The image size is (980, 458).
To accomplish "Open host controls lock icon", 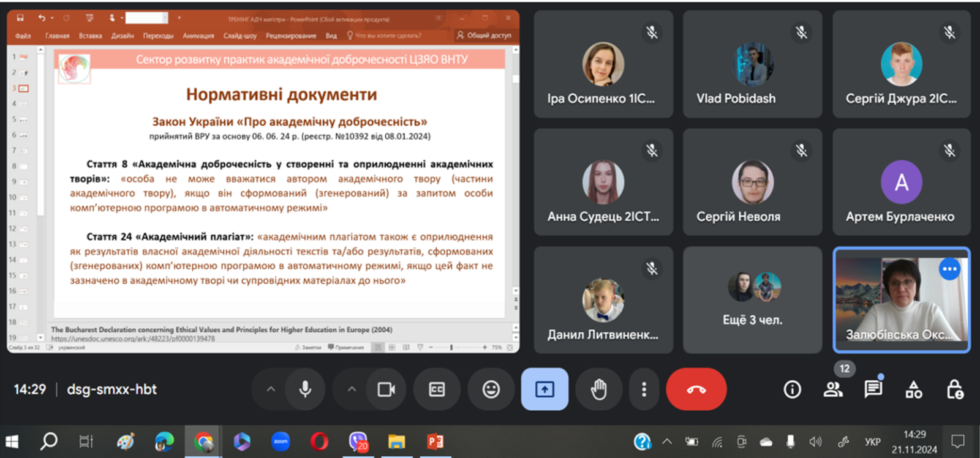I will [x=954, y=389].
